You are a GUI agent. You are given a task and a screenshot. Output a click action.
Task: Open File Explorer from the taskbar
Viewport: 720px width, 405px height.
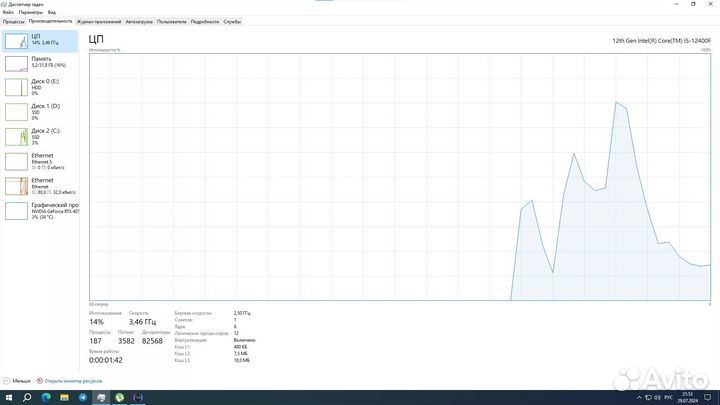pos(64,397)
